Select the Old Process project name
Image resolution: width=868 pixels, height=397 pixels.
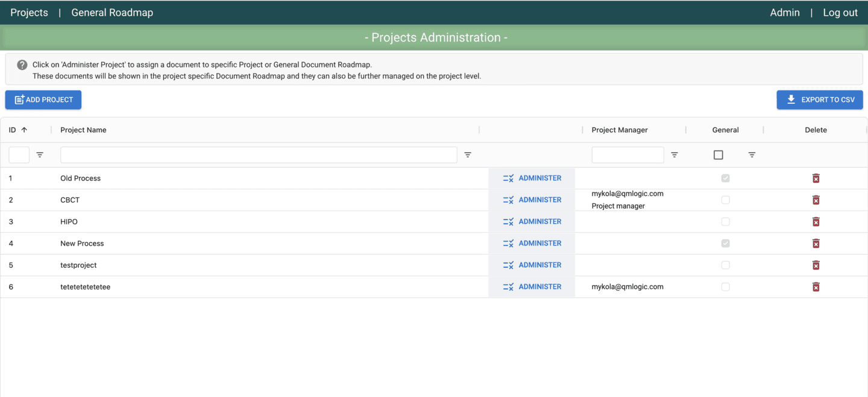tap(81, 178)
